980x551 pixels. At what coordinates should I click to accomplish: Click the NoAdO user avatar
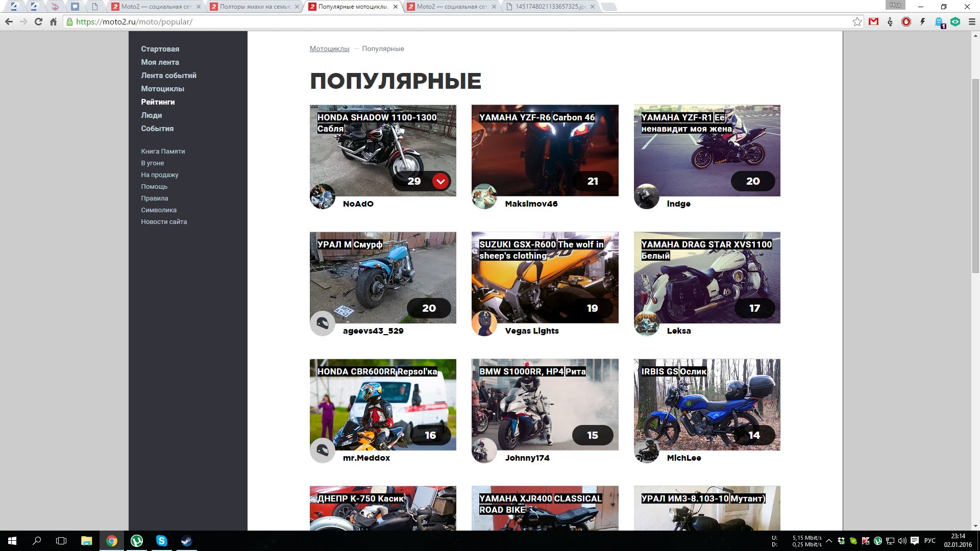click(x=323, y=196)
